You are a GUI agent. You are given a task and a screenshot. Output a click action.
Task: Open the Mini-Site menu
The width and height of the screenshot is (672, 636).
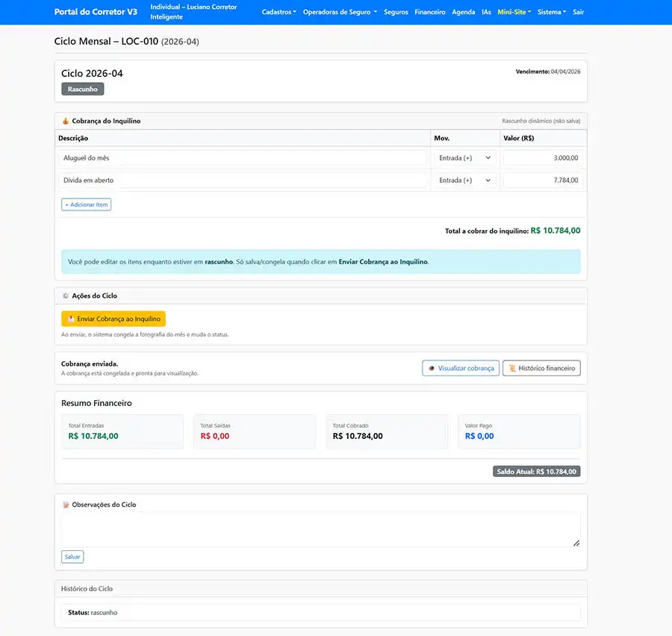(x=514, y=12)
